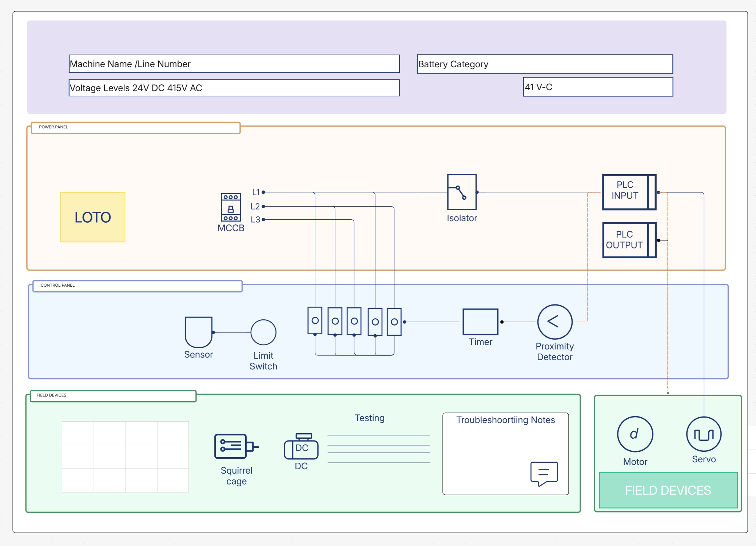
Task: Select the DC motor icon
Action: point(301,447)
